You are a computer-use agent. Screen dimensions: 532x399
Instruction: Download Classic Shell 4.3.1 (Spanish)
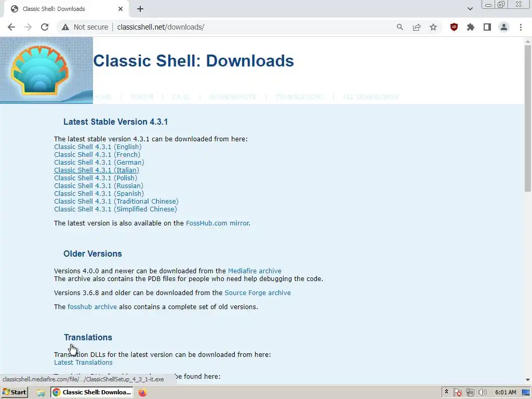click(99, 194)
